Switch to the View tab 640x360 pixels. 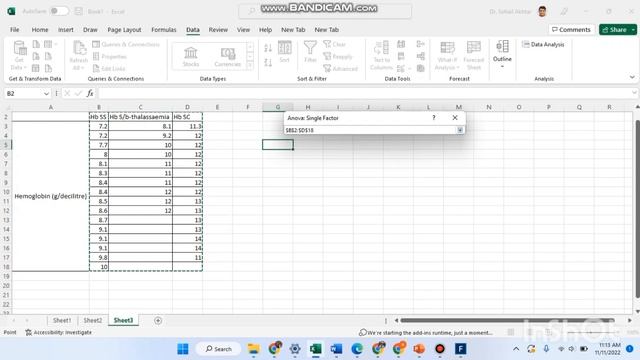(x=243, y=30)
